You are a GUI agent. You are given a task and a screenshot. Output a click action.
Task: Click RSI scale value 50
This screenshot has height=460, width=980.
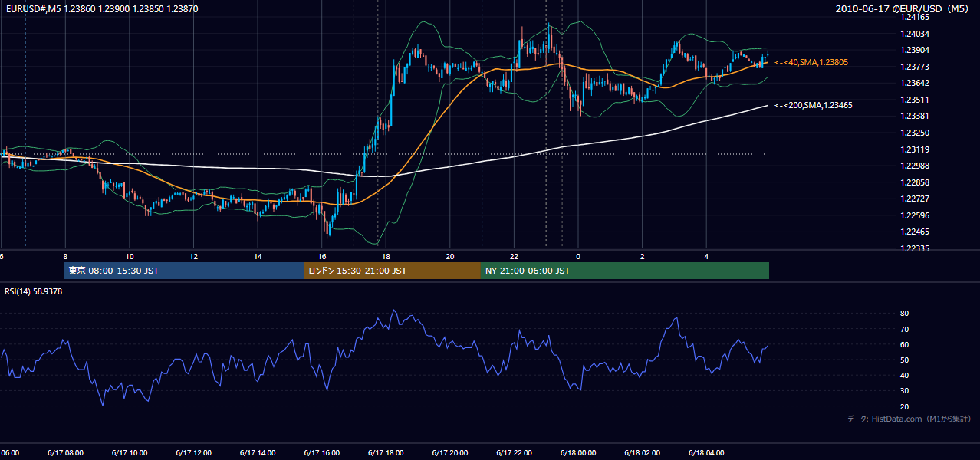(x=905, y=360)
